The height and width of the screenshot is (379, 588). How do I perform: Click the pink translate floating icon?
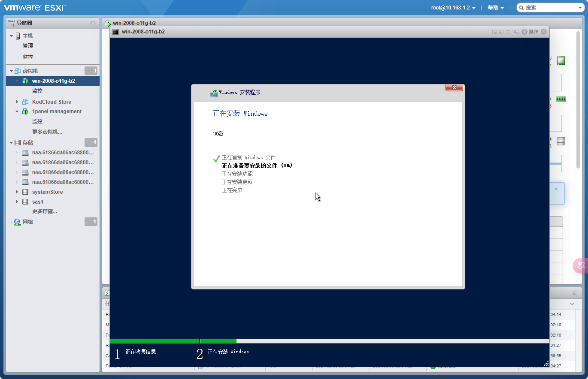click(581, 266)
